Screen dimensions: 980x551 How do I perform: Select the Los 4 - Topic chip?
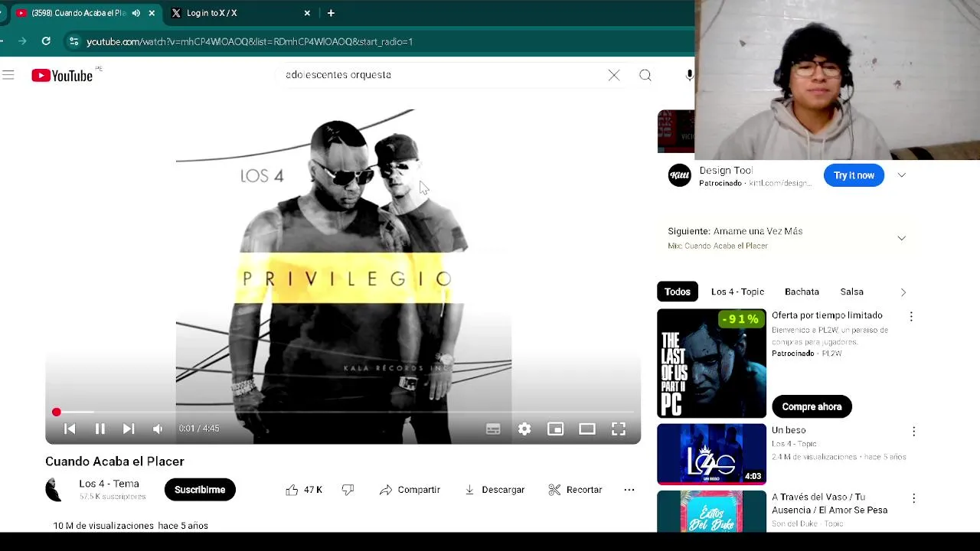pos(737,292)
